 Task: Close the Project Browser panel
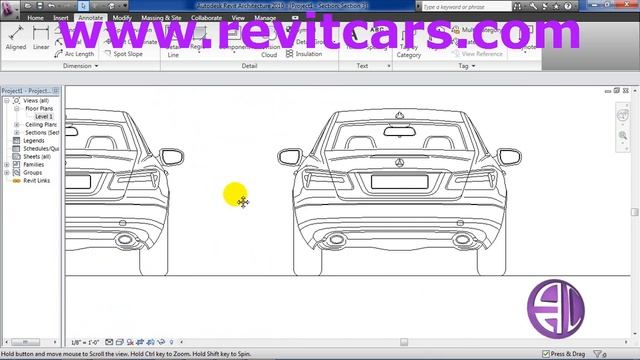tap(56, 91)
